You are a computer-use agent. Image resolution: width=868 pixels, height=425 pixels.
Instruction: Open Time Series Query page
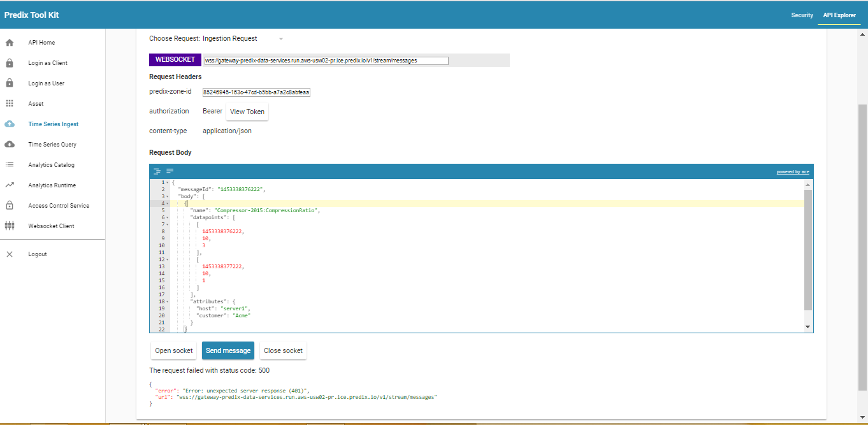click(x=52, y=145)
